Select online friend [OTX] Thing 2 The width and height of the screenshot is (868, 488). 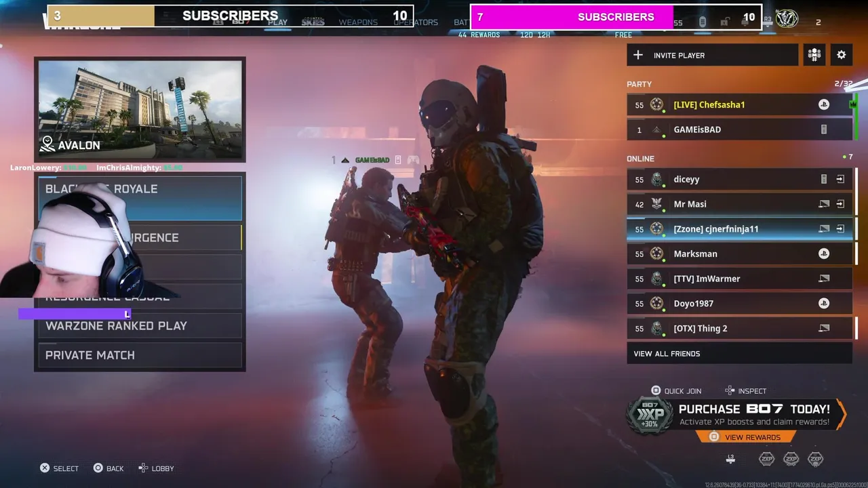pyautogui.click(x=739, y=328)
